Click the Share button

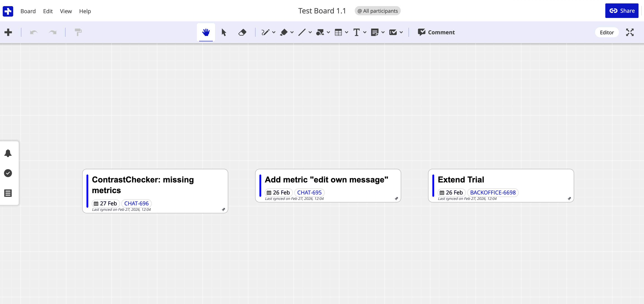tap(622, 11)
